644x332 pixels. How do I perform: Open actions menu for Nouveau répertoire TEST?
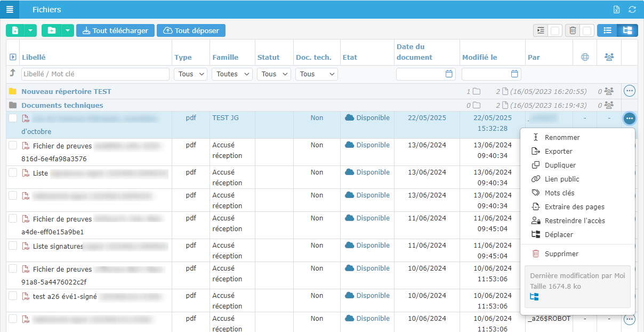point(629,91)
